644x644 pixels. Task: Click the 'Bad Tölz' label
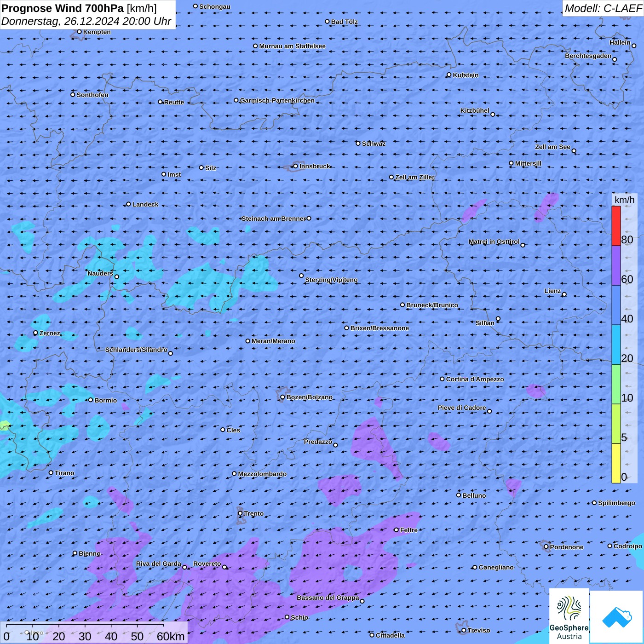click(344, 22)
